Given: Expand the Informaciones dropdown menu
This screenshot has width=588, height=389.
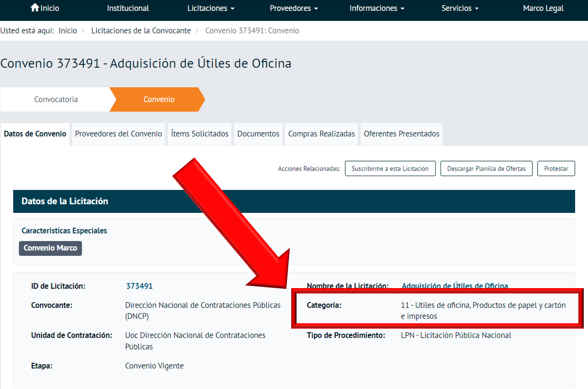Looking at the screenshot, I should (x=377, y=8).
